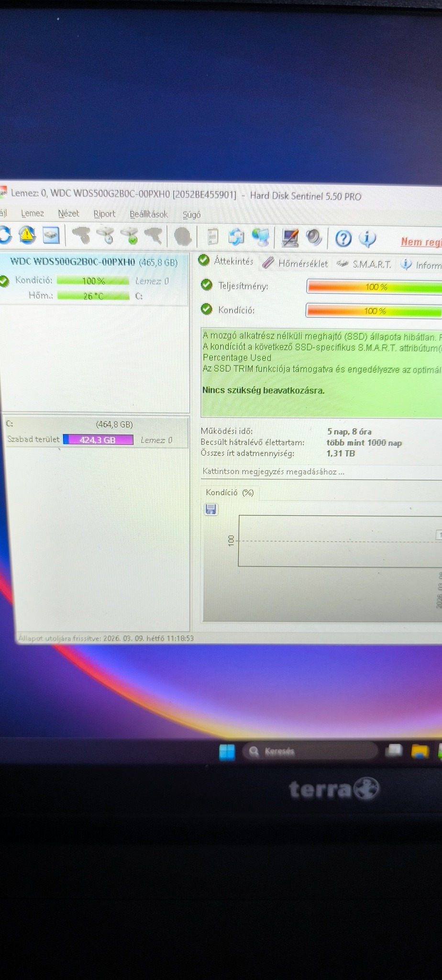Click the red 'Nem regi...' link

(x=421, y=242)
